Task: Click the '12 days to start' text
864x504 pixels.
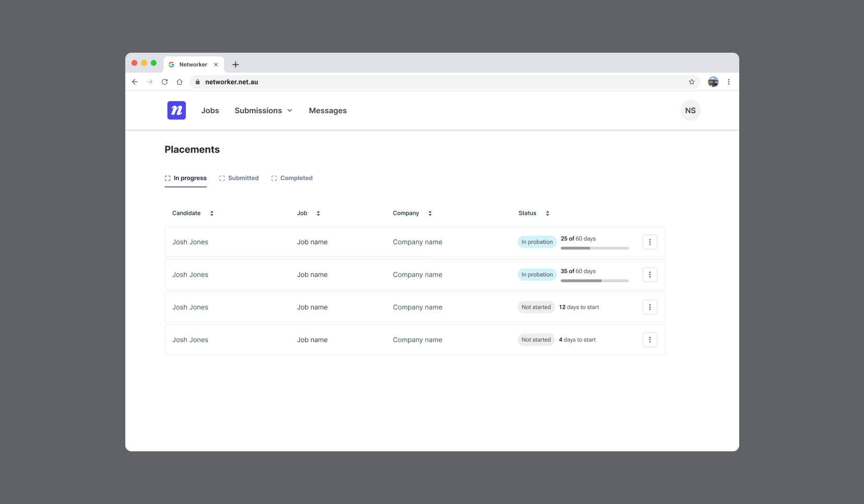Action: click(579, 307)
